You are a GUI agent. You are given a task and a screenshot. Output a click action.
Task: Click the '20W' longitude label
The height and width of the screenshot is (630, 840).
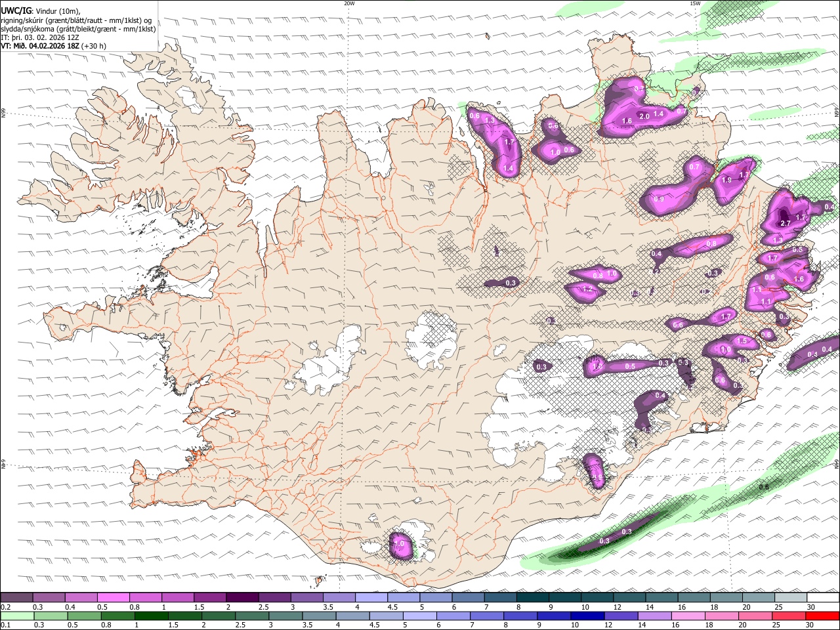(x=349, y=3)
